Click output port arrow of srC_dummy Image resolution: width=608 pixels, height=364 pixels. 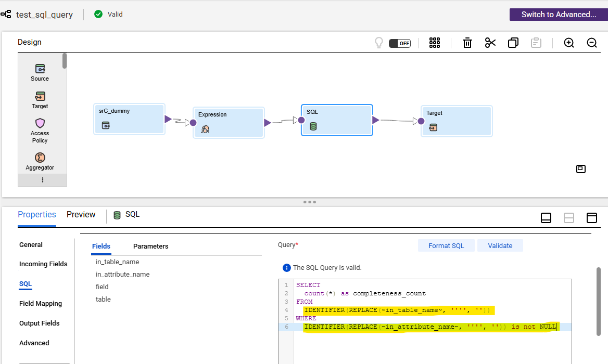tap(168, 119)
